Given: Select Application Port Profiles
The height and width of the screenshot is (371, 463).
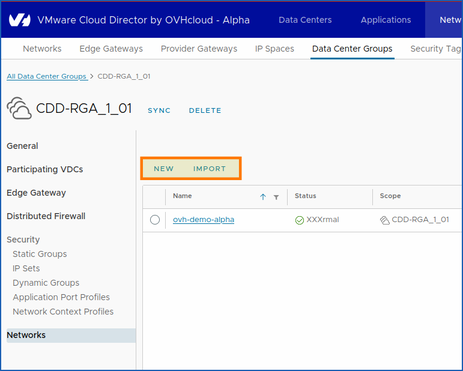Looking at the screenshot, I should point(61,297).
